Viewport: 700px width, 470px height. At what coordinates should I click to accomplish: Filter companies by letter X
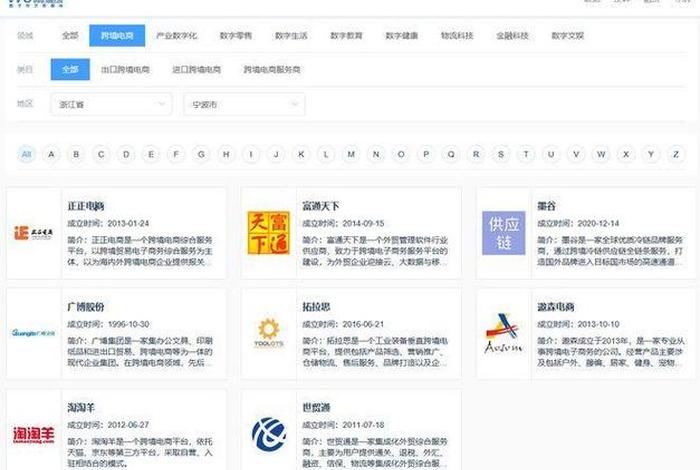point(626,154)
